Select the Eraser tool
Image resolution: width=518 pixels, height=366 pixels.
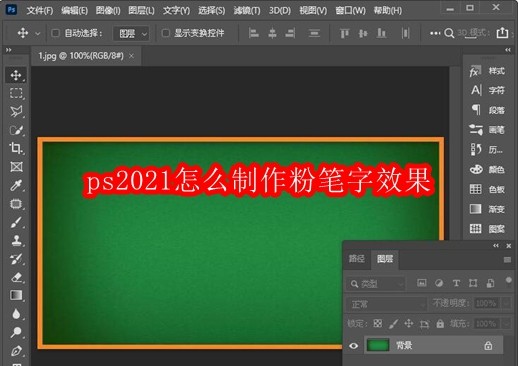[16, 277]
